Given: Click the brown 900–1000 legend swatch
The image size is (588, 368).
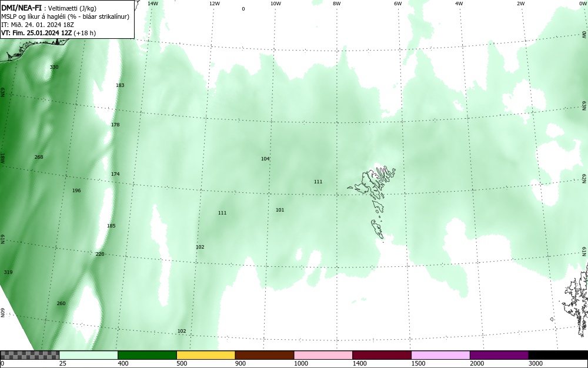Looking at the screenshot, I should pos(265,355).
